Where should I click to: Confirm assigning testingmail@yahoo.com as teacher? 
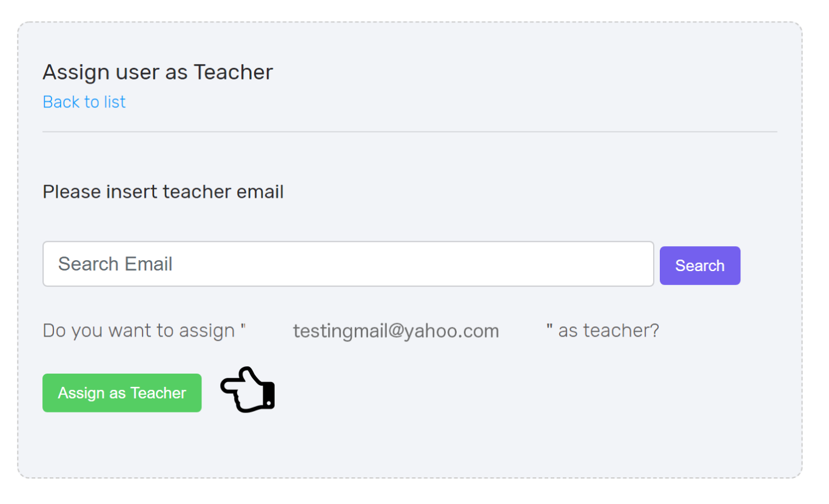pyautogui.click(x=122, y=393)
